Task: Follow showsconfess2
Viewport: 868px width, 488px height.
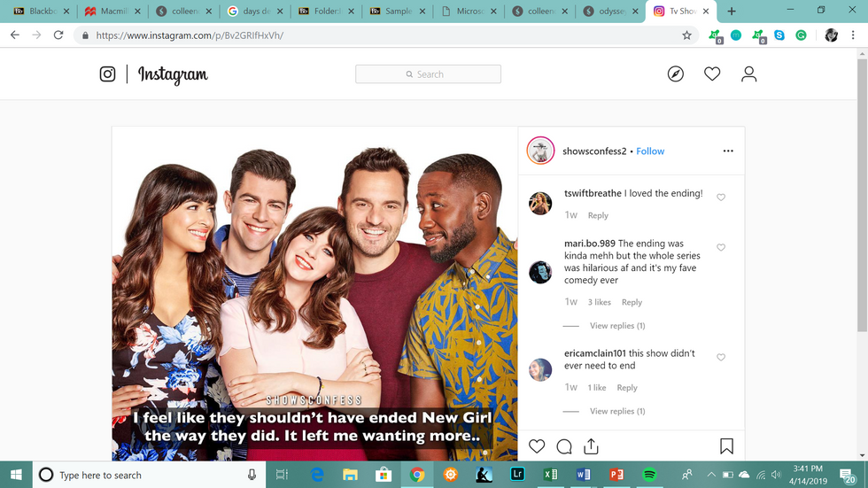Action: tap(650, 151)
